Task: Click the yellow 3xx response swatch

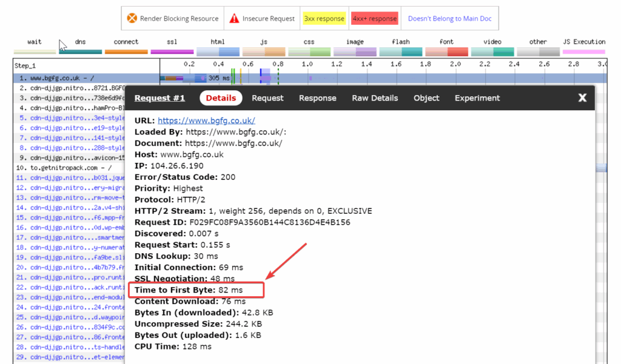Action: click(324, 19)
